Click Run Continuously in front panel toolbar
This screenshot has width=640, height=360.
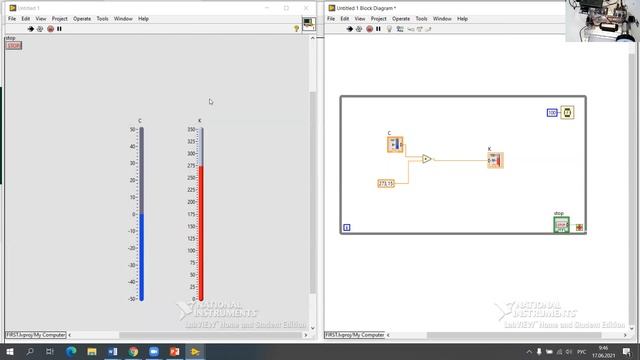(x=40, y=29)
